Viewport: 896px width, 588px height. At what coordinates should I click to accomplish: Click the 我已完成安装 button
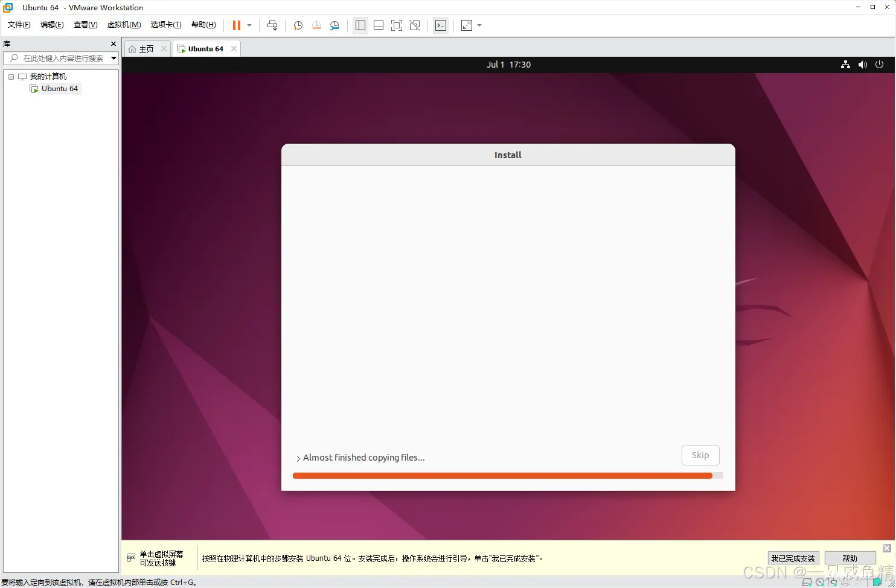click(793, 558)
